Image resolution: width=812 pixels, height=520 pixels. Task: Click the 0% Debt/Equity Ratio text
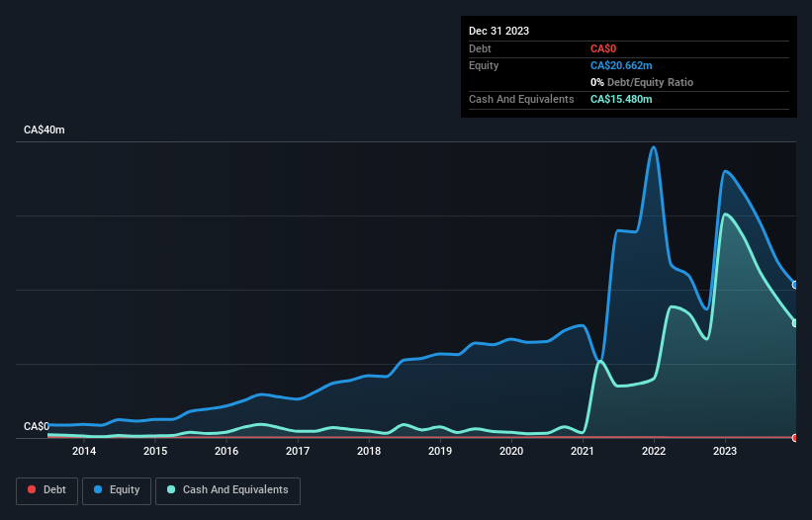point(642,82)
